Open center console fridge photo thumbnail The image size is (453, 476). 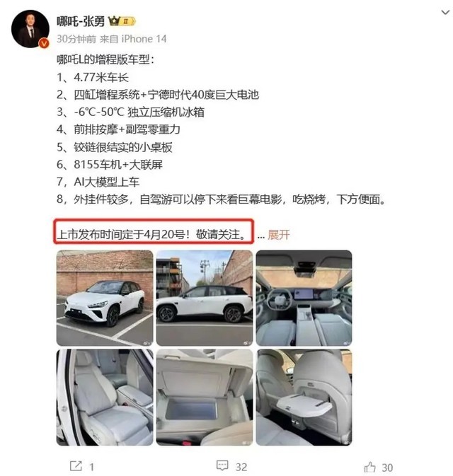(x=205, y=397)
